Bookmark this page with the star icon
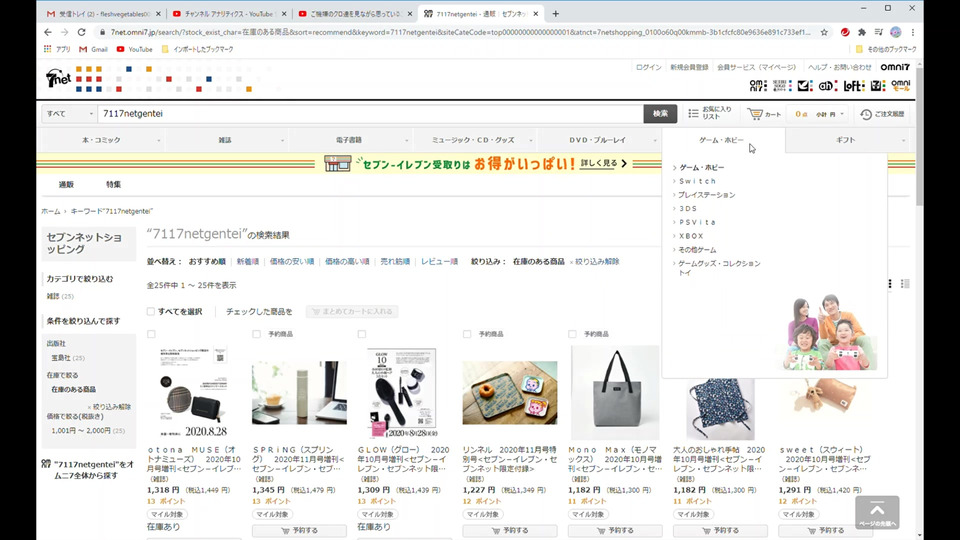 pyautogui.click(x=824, y=32)
